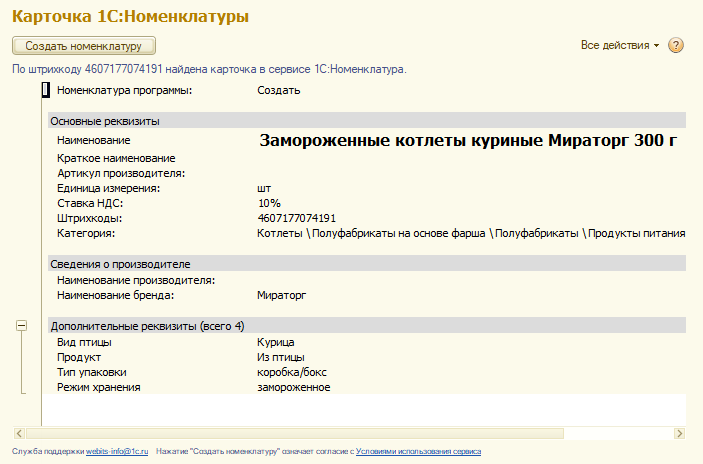
Task: Click the horizontal scrollbar right arrow
Action: point(680,433)
